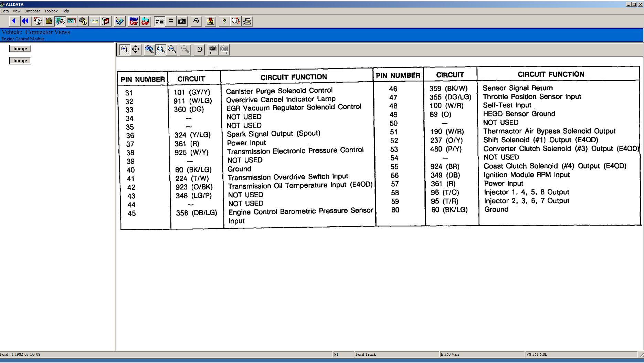
Task: Click the fit-width zoom magnifier
Action: pyautogui.click(x=172, y=50)
